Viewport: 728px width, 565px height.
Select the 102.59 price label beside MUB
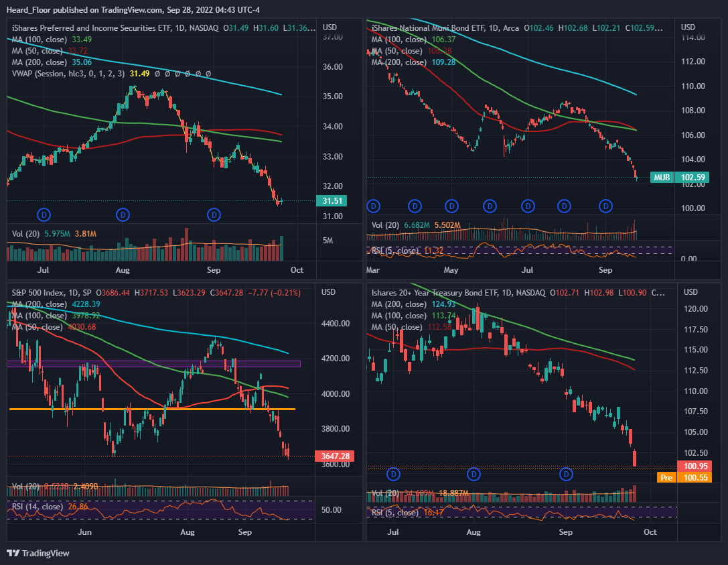[x=693, y=177]
